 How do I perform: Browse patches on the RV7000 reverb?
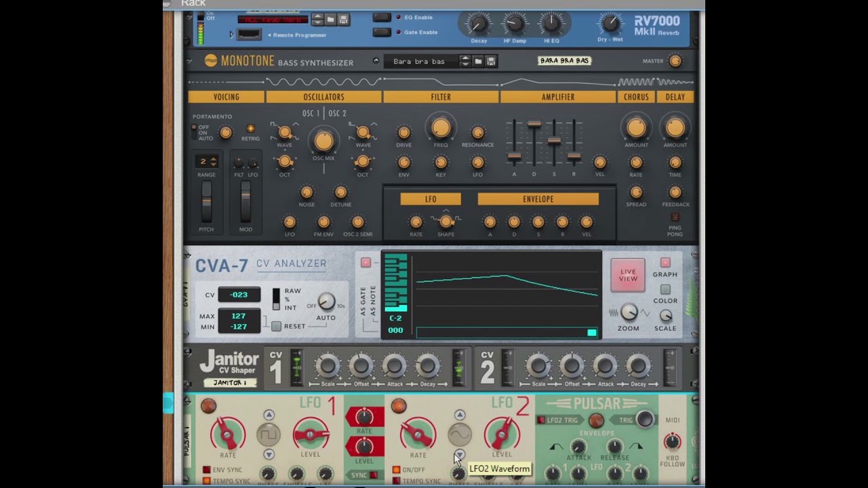[331, 20]
